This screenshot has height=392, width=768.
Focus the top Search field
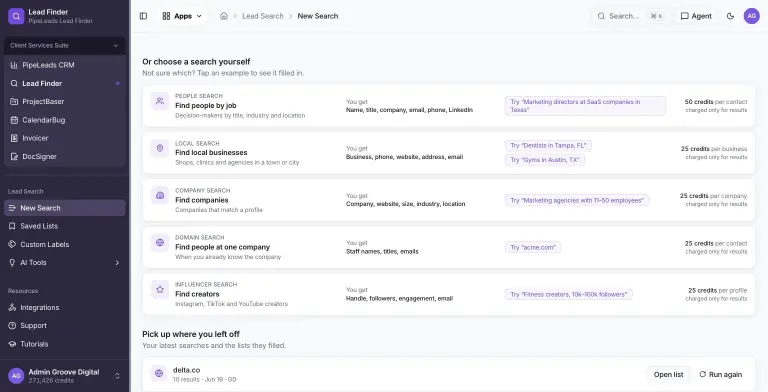click(629, 16)
